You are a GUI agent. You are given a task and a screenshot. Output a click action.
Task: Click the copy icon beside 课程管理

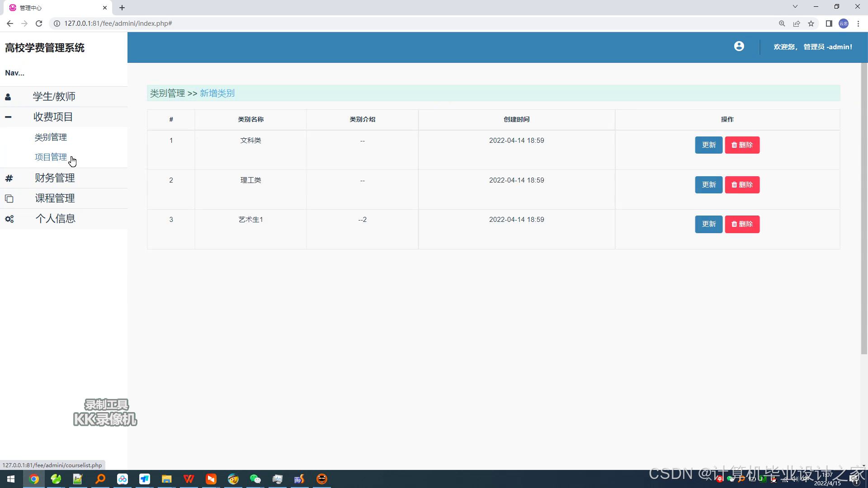9,198
